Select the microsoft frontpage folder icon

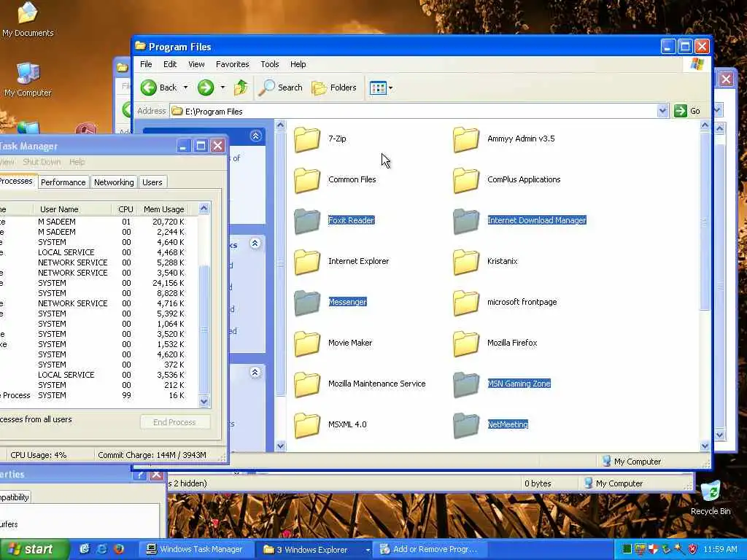click(466, 303)
